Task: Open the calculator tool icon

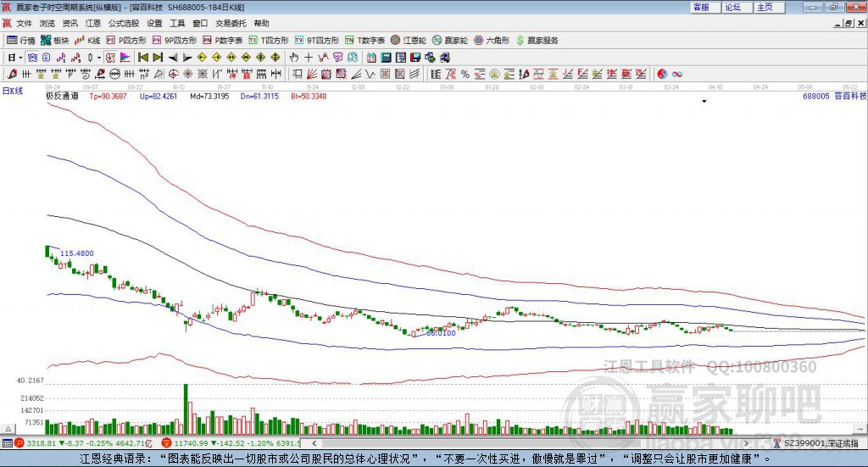Action: [x=386, y=58]
